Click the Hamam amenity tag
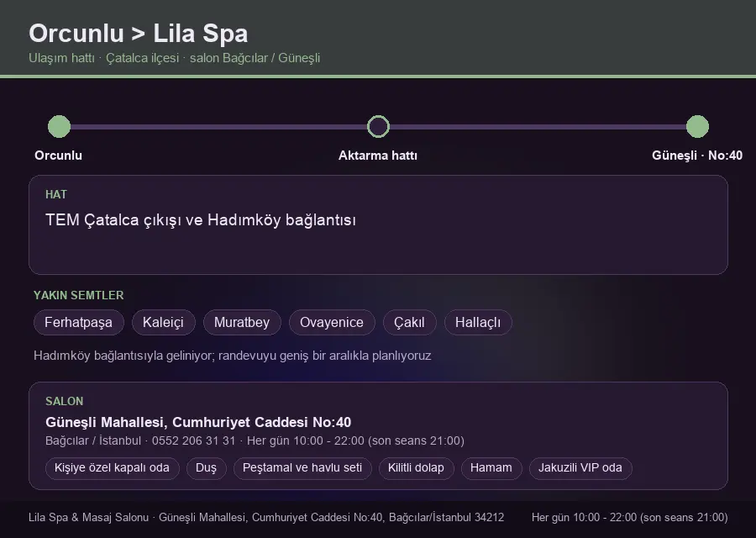Screen dimensions: 756x538 pyautogui.click(x=491, y=468)
